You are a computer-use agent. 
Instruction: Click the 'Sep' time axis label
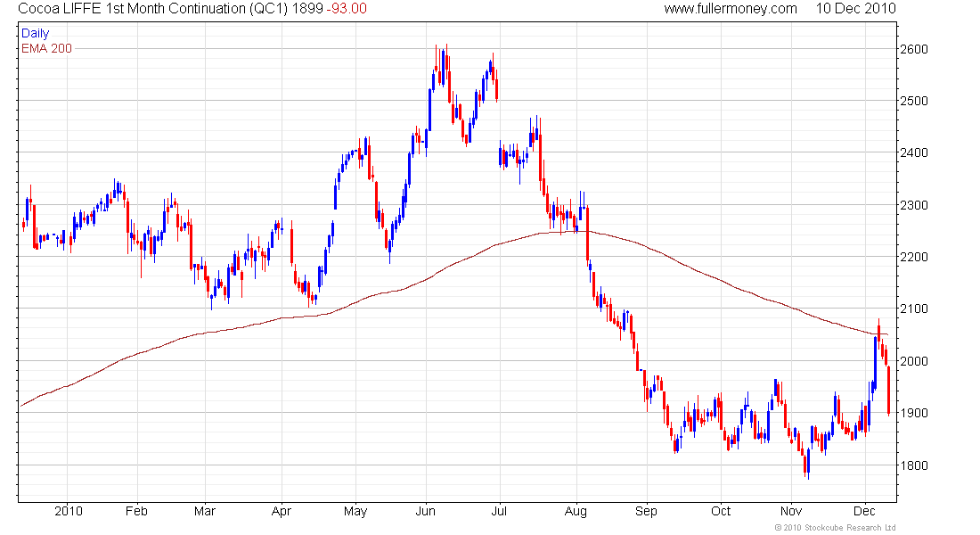point(646,511)
